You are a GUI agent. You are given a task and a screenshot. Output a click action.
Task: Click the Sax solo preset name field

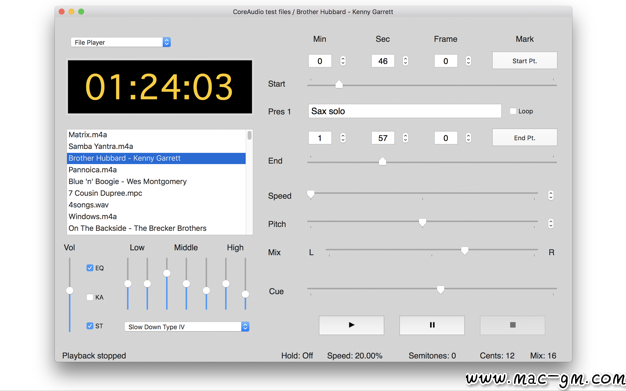point(404,111)
